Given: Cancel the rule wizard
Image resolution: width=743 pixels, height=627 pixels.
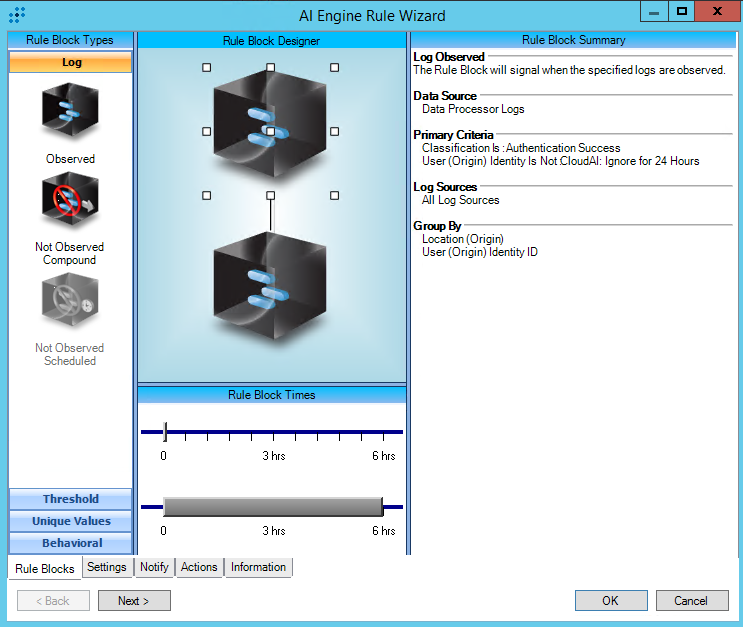Looking at the screenshot, I should (x=691, y=601).
